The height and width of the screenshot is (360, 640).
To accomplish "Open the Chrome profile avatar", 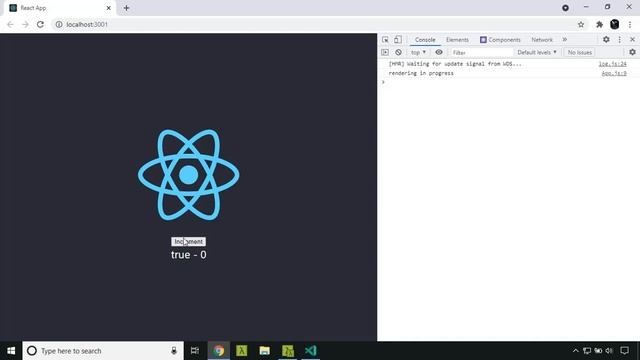I will (x=614, y=24).
